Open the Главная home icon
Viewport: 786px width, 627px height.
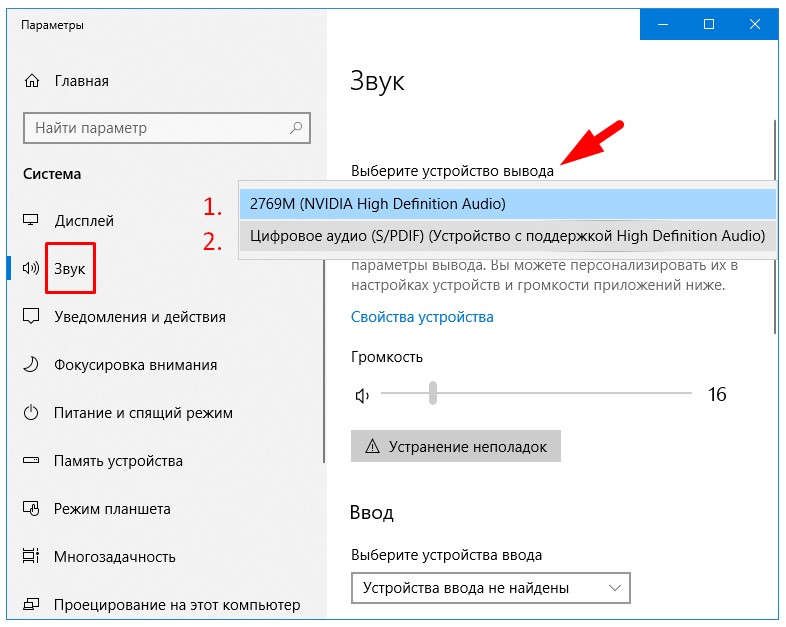(32, 81)
